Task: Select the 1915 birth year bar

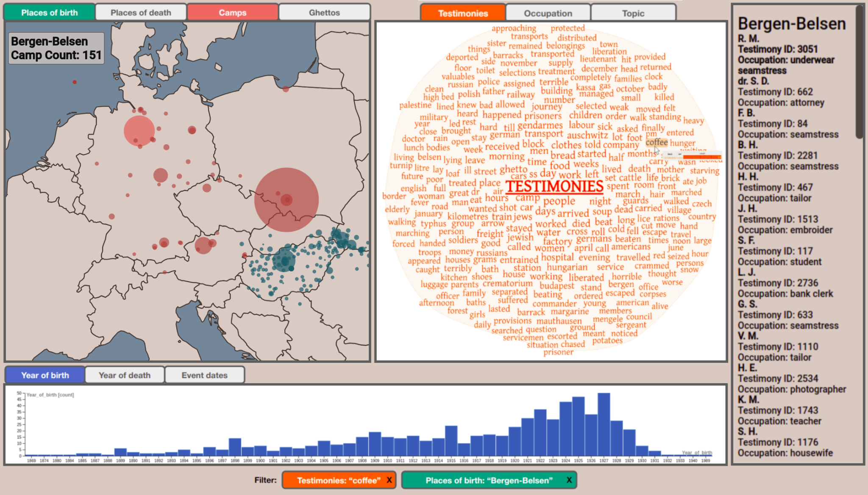Action: tap(451, 440)
